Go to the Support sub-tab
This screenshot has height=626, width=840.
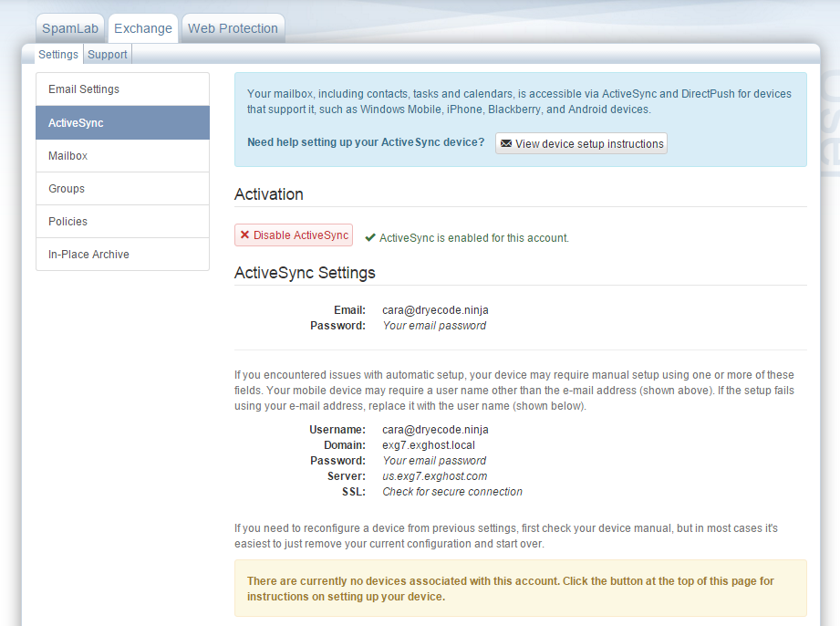click(108, 55)
